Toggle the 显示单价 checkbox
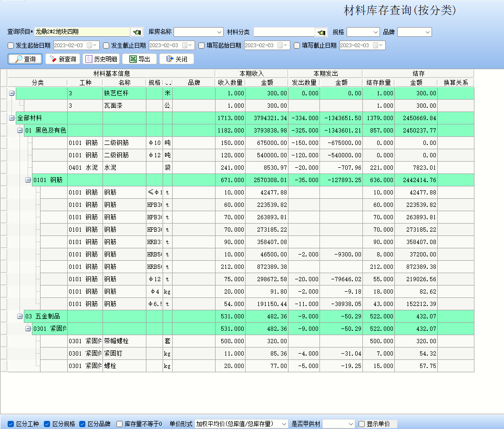 pyautogui.click(x=361, y=424)
